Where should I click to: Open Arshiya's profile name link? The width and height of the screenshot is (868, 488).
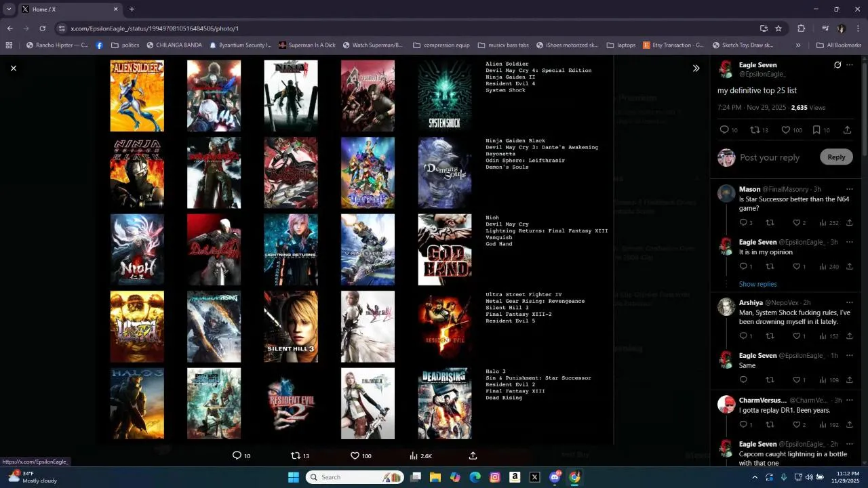[x=751, y=302]
